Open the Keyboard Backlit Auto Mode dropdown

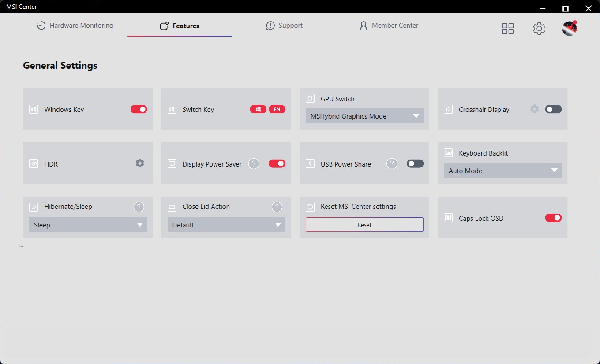[x=502, y=171]
